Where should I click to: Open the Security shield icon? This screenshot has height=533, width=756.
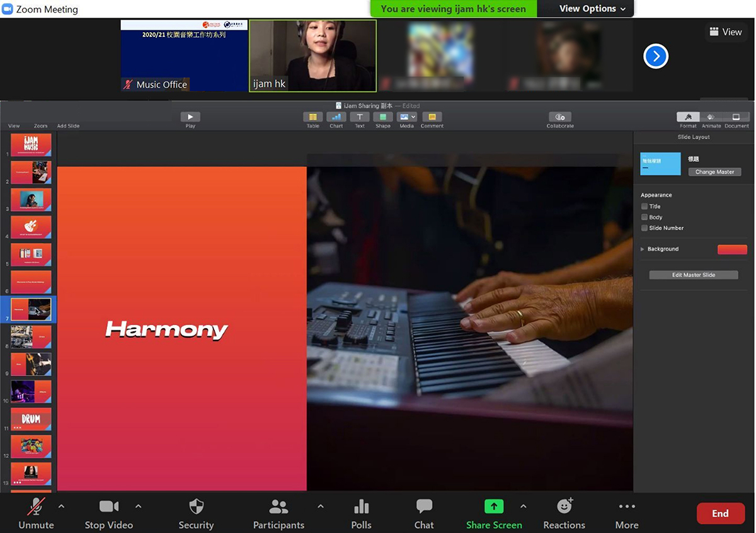pos(196,507)
